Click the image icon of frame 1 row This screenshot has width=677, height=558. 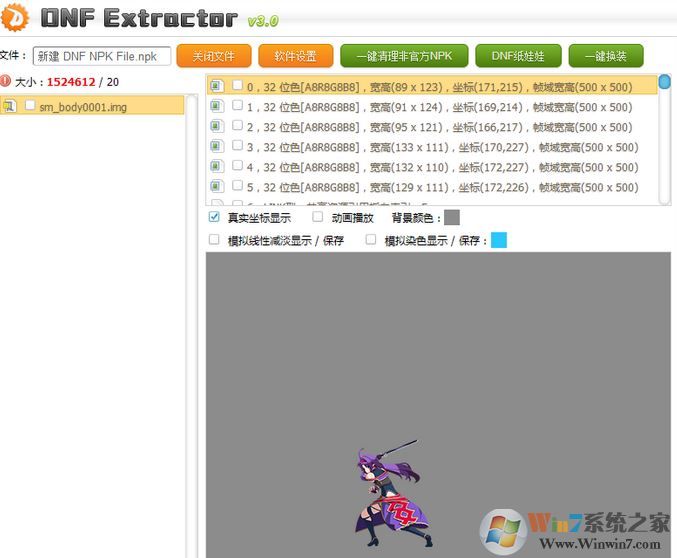click(217, 106)
